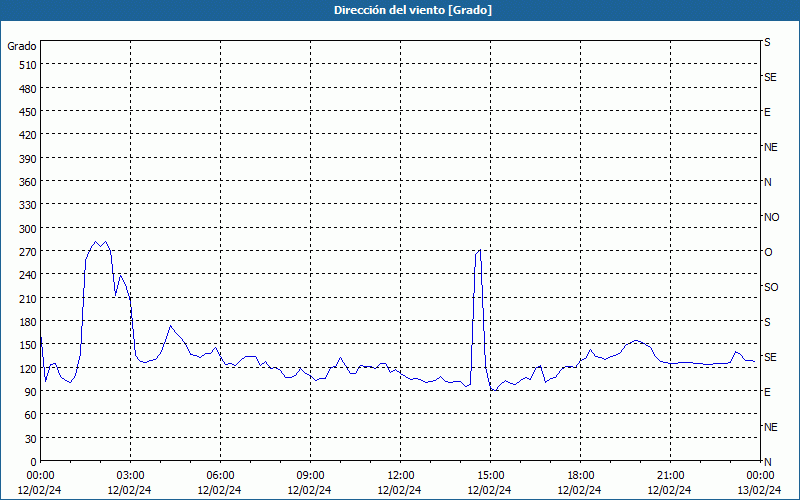Click the 13/02/24 date label
Image resolution: width=800 pixels, height=500 pixels.
[760, 490]
